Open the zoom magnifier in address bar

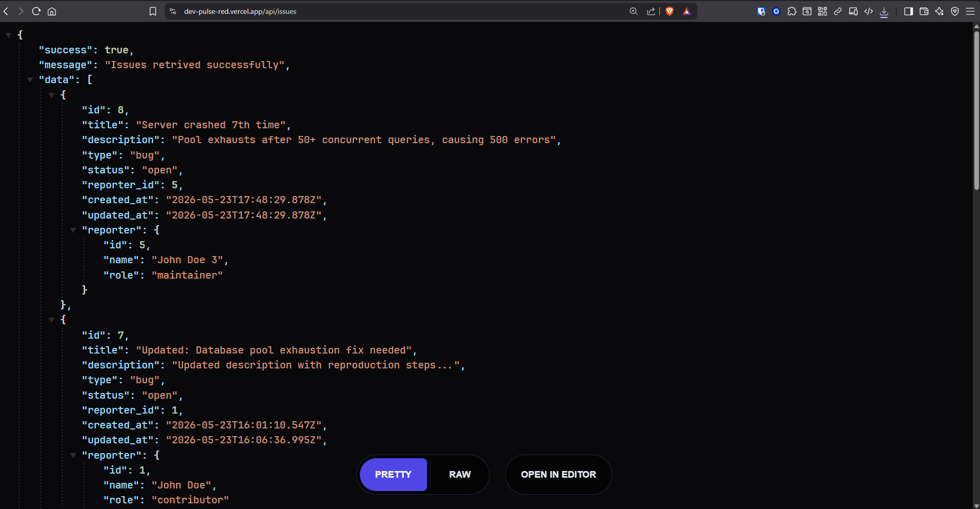634,11
